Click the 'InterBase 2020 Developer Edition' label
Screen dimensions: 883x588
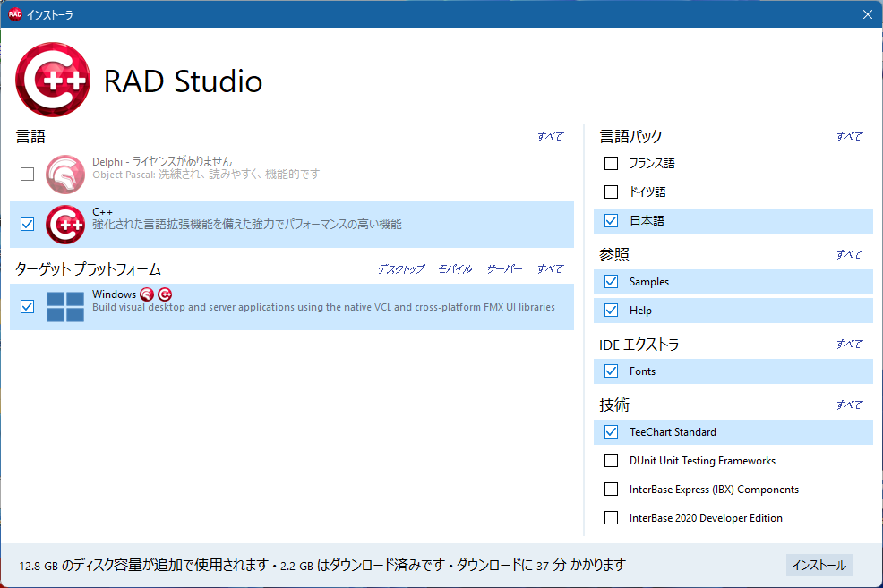point(706,517)
